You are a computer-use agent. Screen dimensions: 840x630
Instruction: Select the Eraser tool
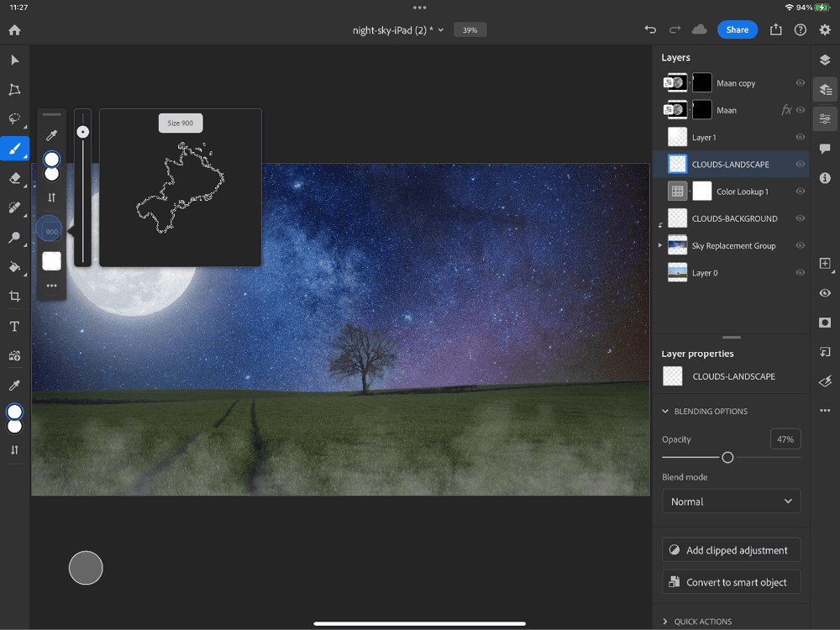(x=14, y=178)
